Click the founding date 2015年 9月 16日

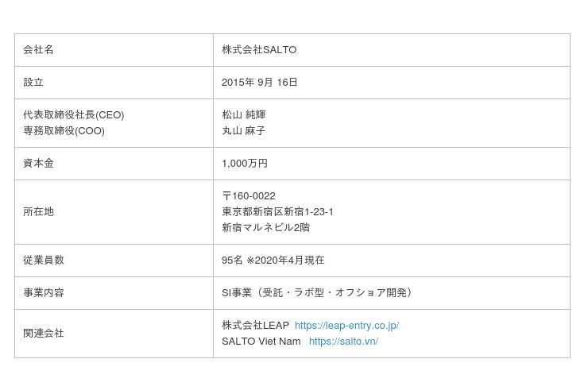259,83
